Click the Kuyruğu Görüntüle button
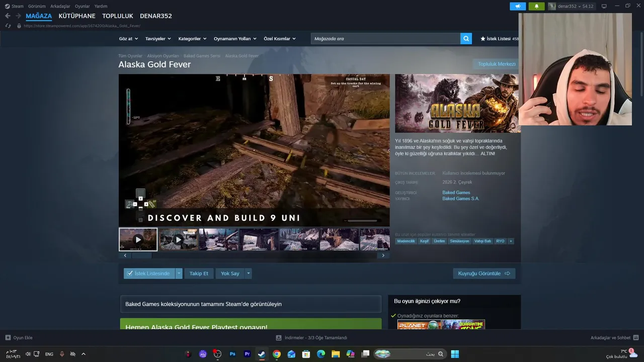This screenshot has width=644, height=362. [x=484, y=274]
